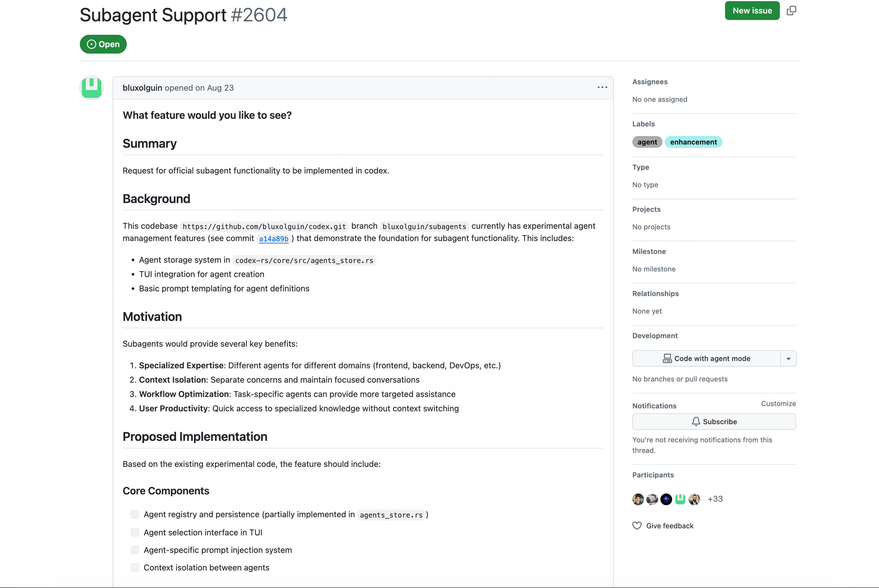879x588 pixels.
Task: Click the dark blue participant avatar
Action: pos(666,499)
